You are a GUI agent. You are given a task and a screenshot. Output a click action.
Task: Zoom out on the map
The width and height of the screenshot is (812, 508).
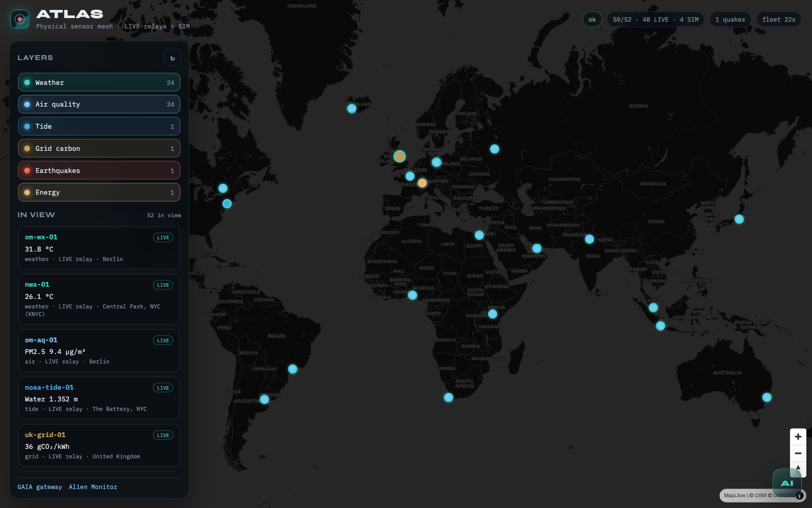point(798,453)
